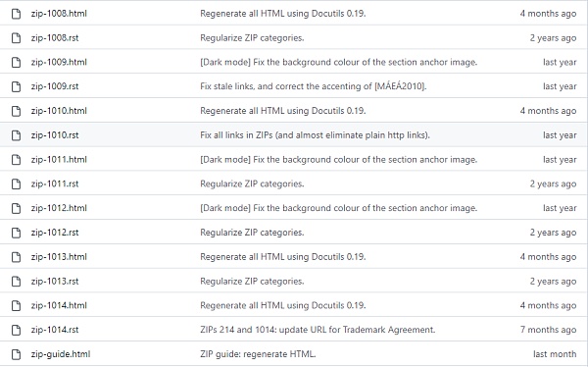The height and width of the screenshot is (367, 588).
Task: View commit updating Trademark Agreement URL
Action: (318, 330)
